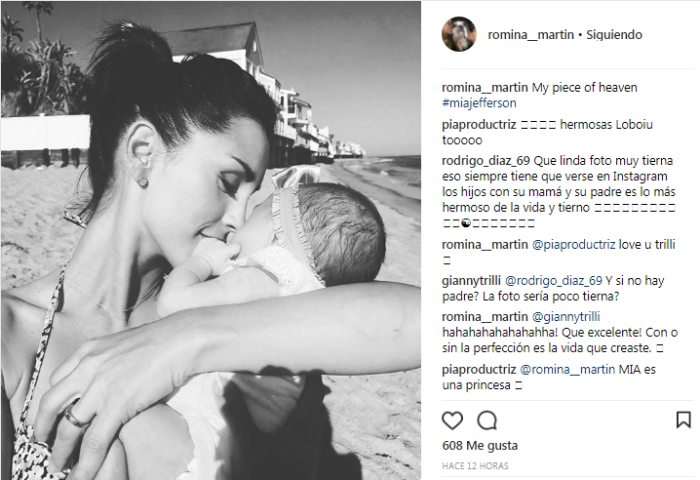This screenshot has height=480, width=700.
Task: Open romina__martin username in post header
Action: (530, 35)
